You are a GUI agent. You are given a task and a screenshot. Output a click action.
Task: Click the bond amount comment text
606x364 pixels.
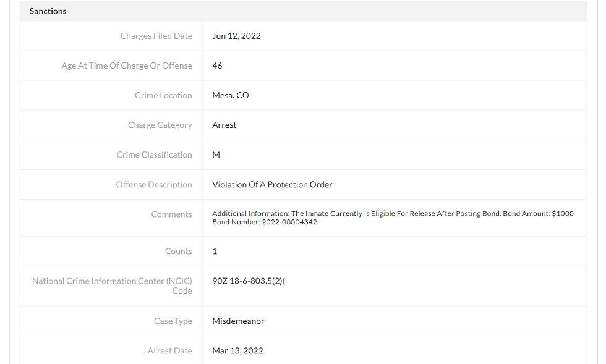(x=393, y=214)
